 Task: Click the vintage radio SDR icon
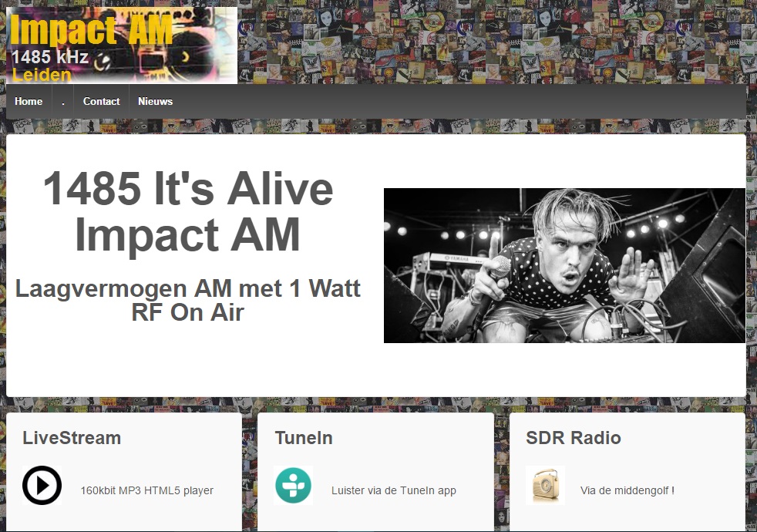(x=545, y=485)
